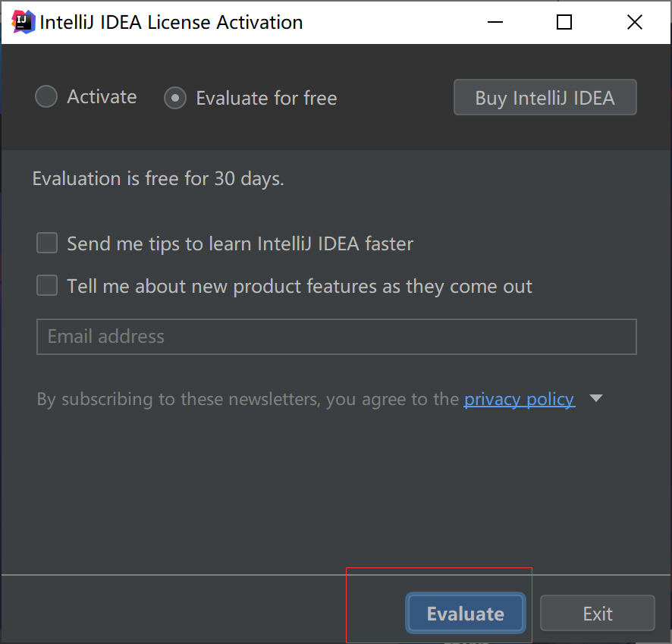Tick the new product features checkbox
The height and width of the screenshot is (644, 672).
(x=47, y=286)
